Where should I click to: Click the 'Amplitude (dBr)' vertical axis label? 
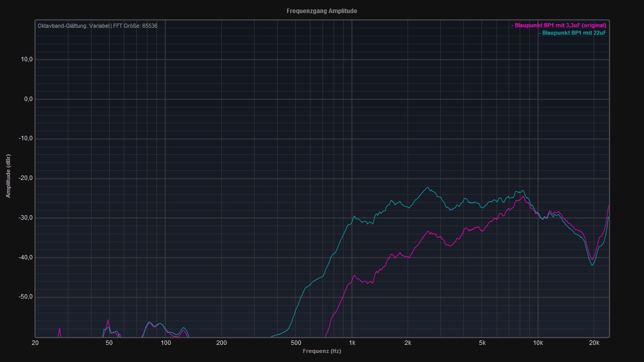pos(8,175)
